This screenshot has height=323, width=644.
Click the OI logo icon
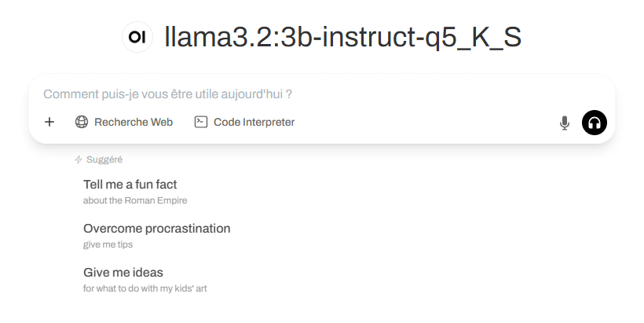tap(137, 37)
